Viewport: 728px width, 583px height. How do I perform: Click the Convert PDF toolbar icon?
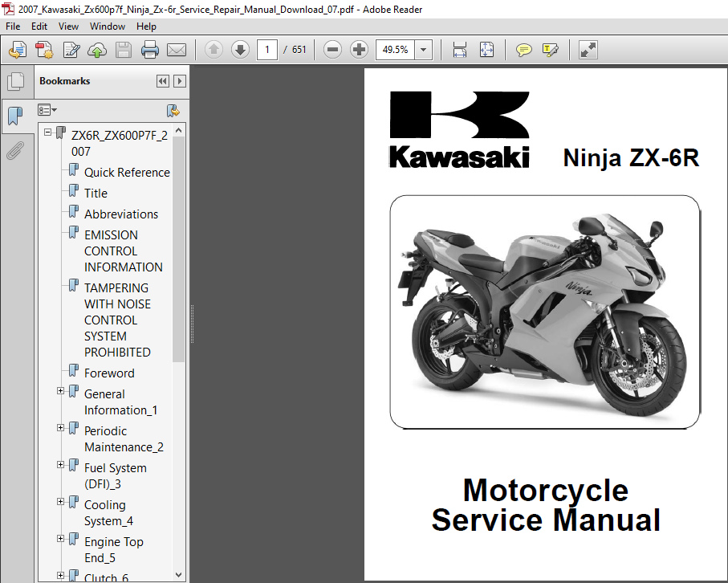click(45, 50)
